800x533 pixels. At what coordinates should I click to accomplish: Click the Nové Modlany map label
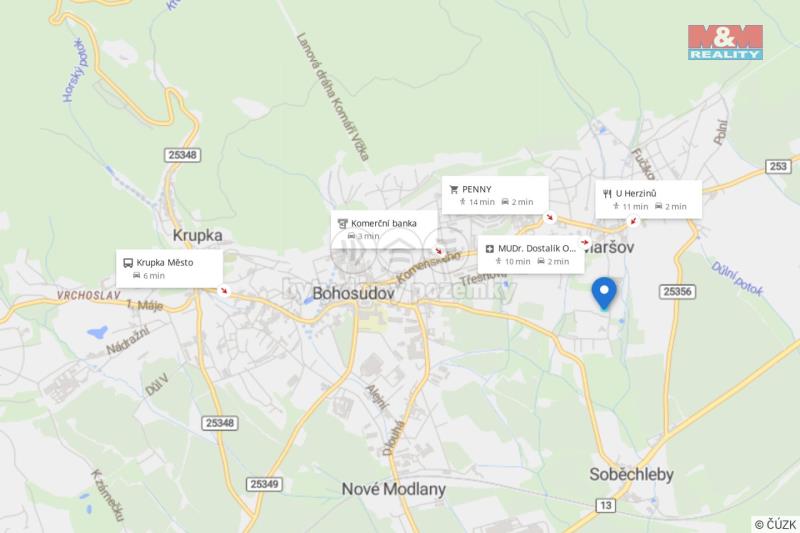[x=393, y=489]
